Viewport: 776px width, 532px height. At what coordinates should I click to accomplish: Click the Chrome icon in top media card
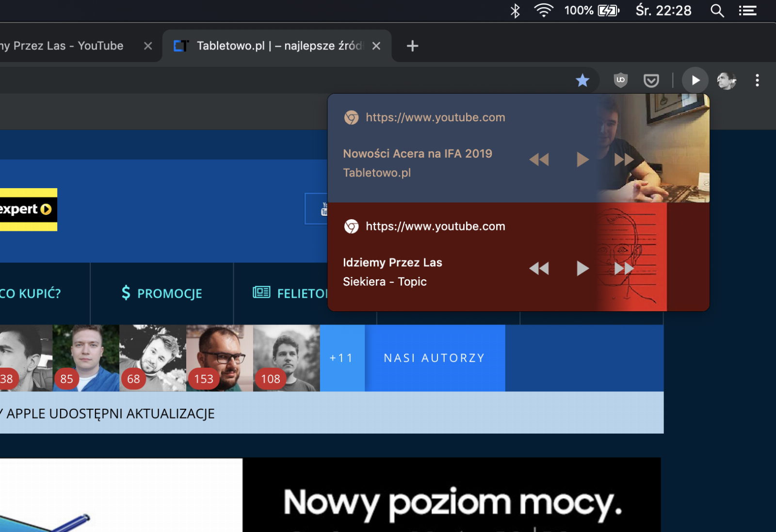(351, 117)
